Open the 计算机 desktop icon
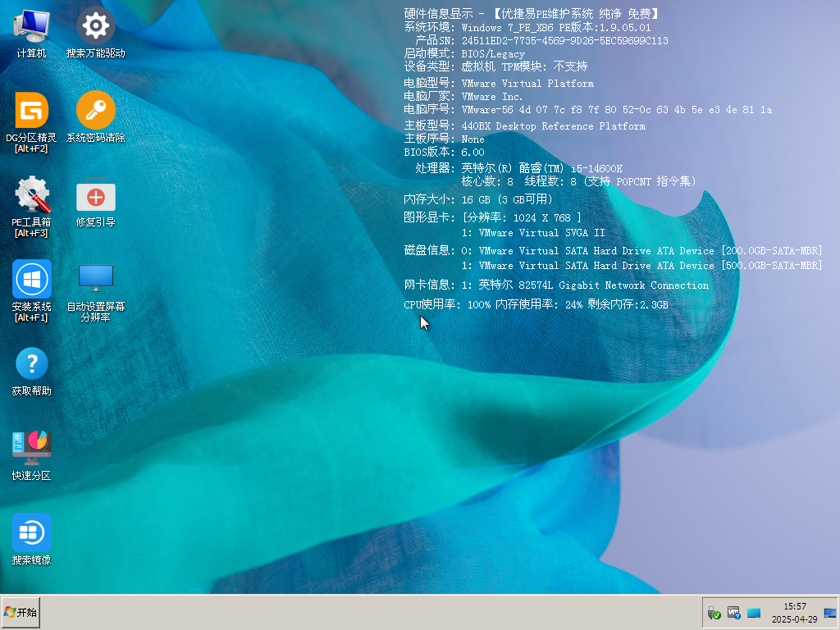This screenshot has width=840, height=630. (31, 28)
